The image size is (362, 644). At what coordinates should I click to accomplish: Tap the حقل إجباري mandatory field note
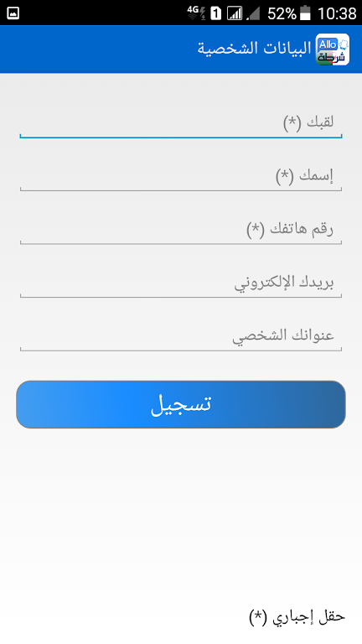[297, 617]
